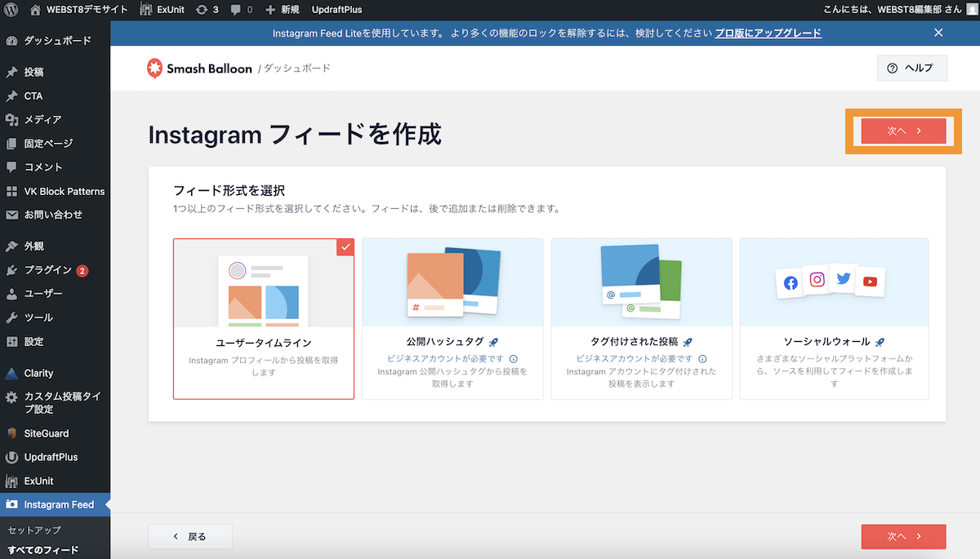Viewport: 980px width, 559px height.
Task: Click the Smash Balloon logo
Action: (199, 69)
